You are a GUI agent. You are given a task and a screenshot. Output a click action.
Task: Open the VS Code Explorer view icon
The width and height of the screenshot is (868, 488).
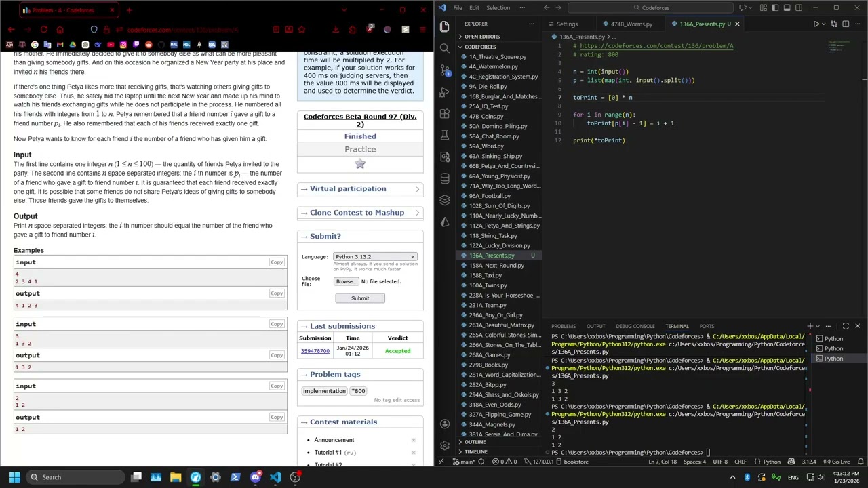point(445,26)
